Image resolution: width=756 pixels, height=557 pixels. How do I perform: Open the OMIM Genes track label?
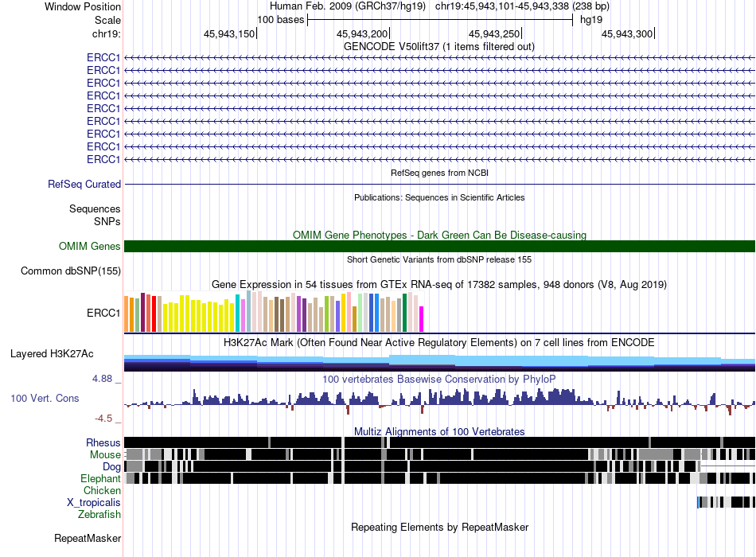click(90, 246)
